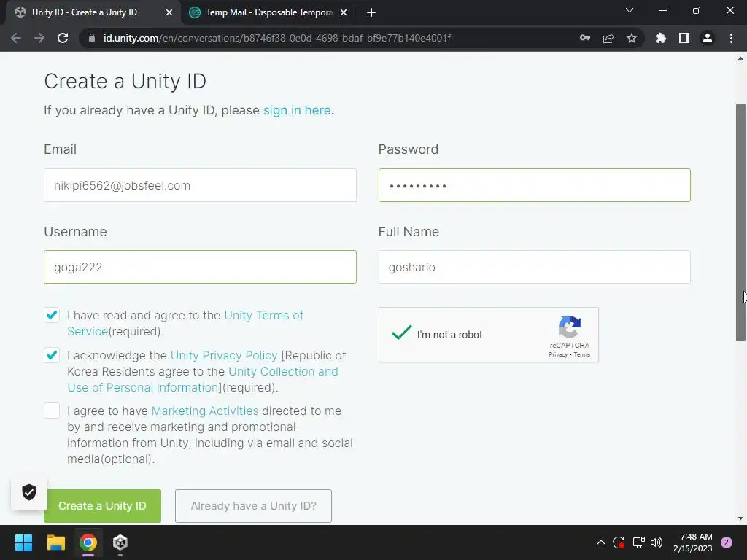Click the Chrome taskbar icon
The width and height of the screenshot is (747, 560).
point(88,542)
